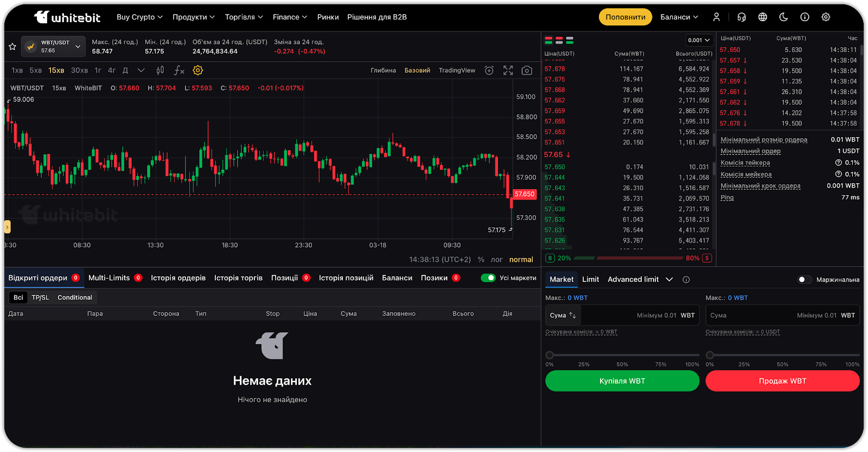The image size is (868, 452).
Task: Expand chart to fullscreen
Action: 508,70
